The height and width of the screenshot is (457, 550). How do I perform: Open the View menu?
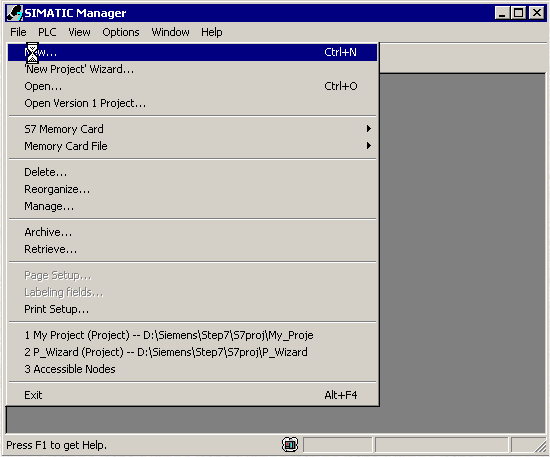[x=79, y=32]
